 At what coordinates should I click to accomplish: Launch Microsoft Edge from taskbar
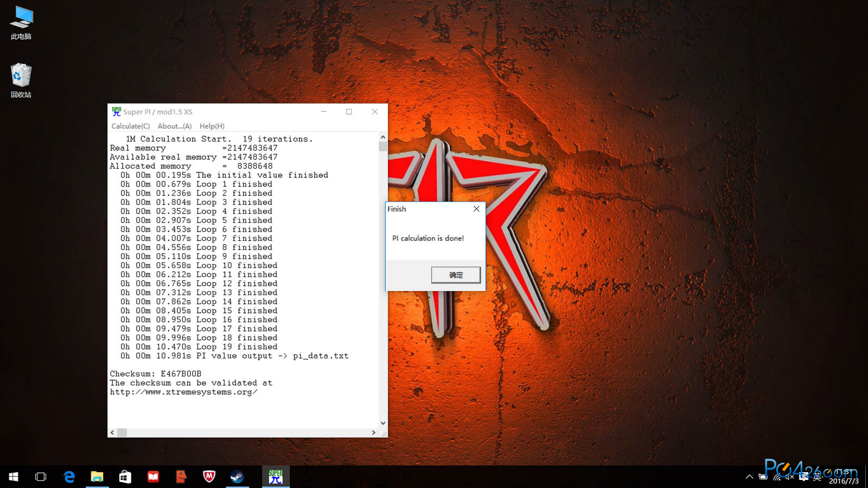pos(69,477)
